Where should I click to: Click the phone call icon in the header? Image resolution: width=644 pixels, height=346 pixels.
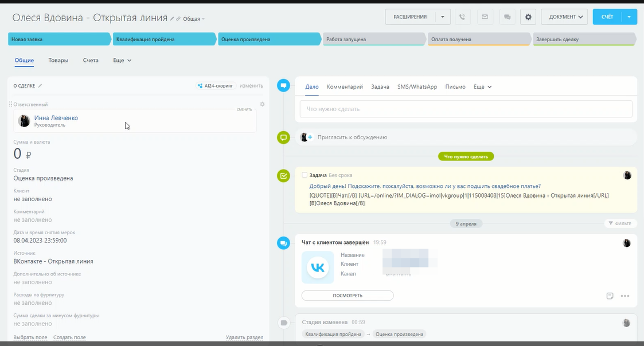tap(463, 17)
